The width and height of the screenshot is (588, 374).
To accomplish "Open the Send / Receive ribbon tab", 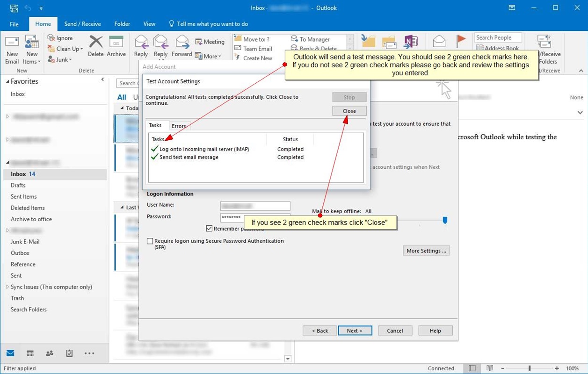I will tap(82, 24).
